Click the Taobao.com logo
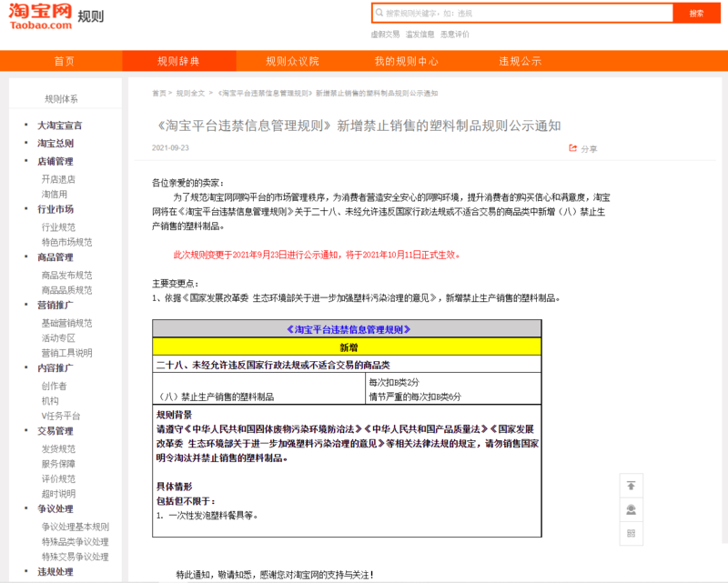 [41, 16]
